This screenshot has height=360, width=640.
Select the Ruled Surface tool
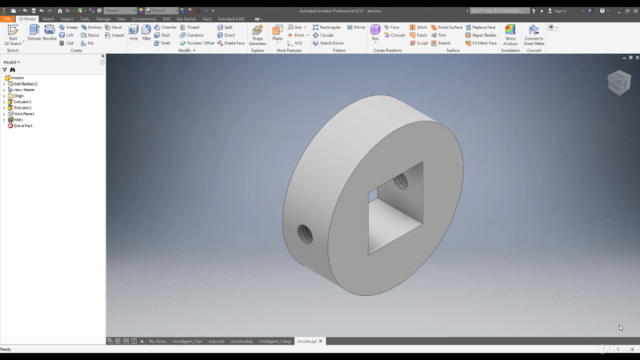[x=447, y=27]
